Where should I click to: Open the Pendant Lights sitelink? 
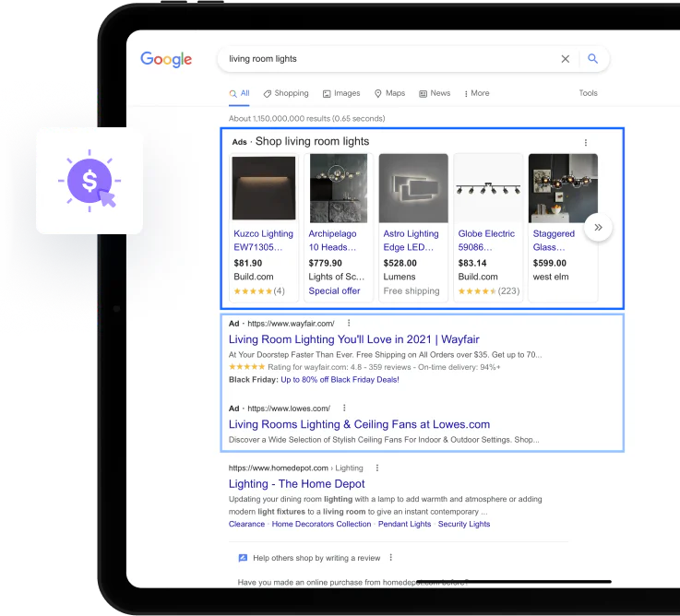tap(405, 524)
